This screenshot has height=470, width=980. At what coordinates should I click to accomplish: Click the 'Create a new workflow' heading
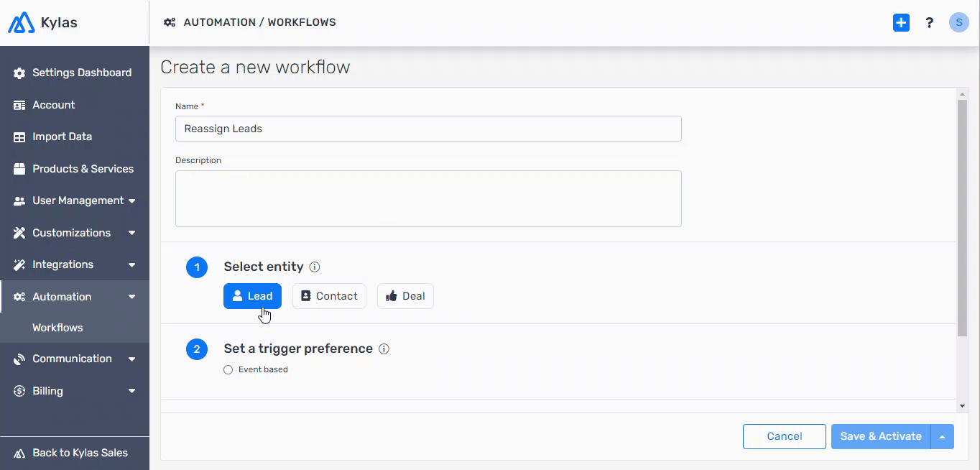point(255,68)
